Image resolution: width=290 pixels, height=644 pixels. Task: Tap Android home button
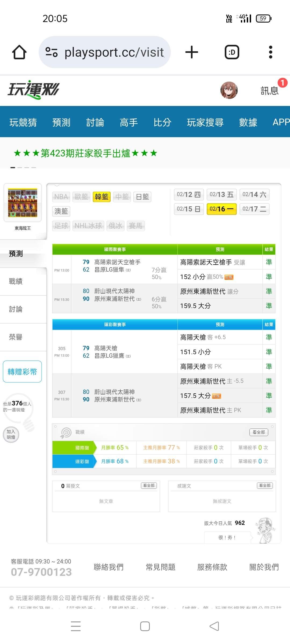click(145, 626)
